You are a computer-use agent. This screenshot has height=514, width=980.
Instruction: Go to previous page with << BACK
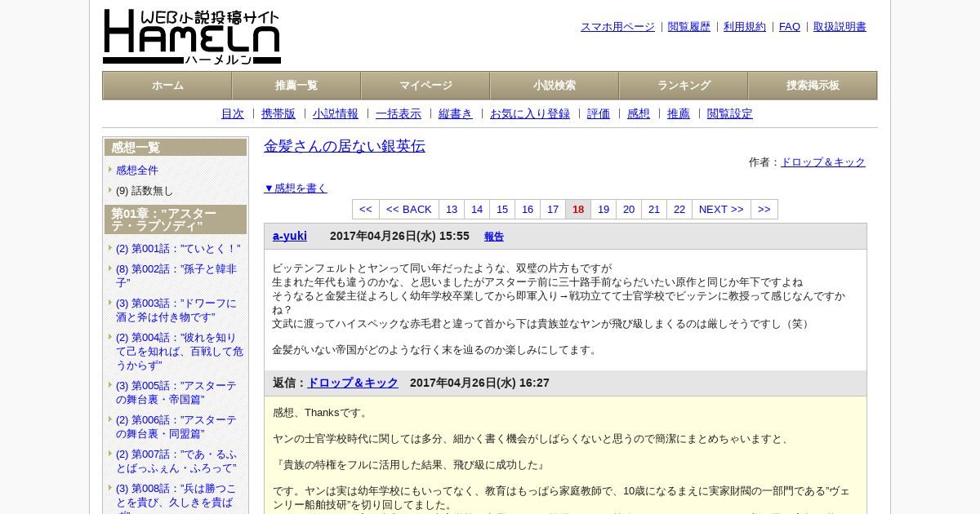pos(409,210)
